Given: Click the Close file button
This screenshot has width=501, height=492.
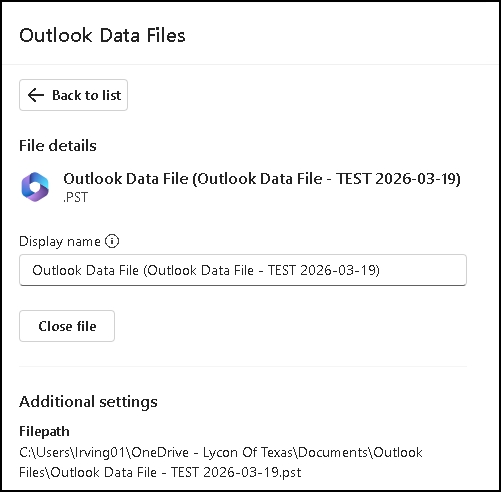Looking at the screenshot, I should pyautogui.click(x=67, y=326).
